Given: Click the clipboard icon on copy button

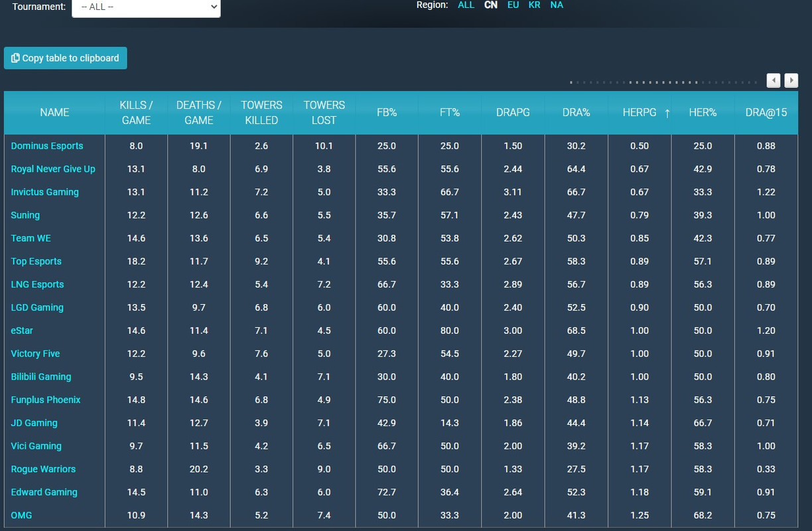Looking at the screenshot, I should (x=15, y=58).
